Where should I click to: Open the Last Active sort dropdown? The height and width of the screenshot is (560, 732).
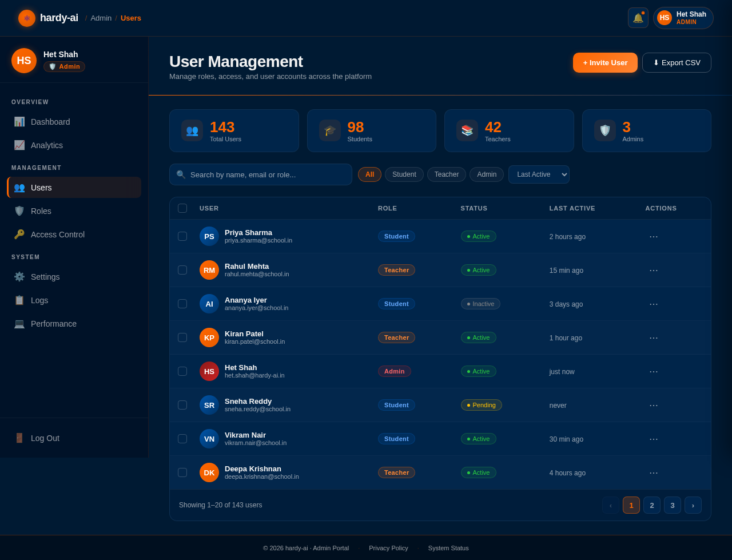(538, 174)
